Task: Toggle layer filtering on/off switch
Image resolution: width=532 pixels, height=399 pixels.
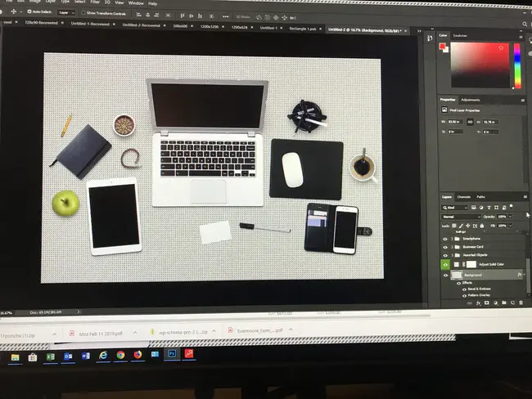Action: coord(511,206)
